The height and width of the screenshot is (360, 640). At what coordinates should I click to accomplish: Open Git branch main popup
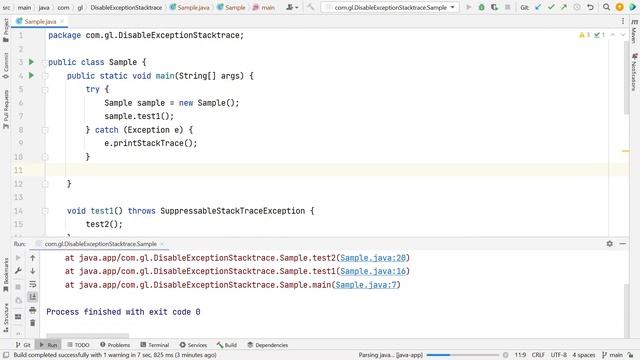(x=613, y=355)
